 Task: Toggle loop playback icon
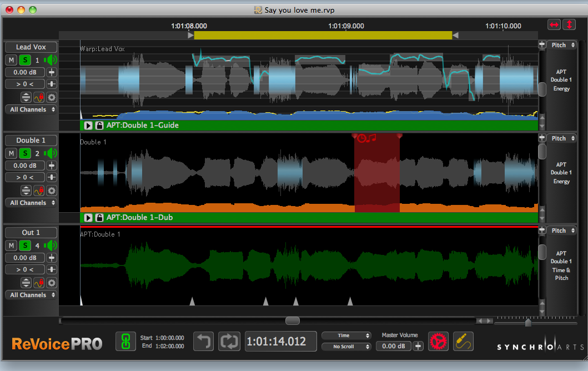(x=228, y=341)
